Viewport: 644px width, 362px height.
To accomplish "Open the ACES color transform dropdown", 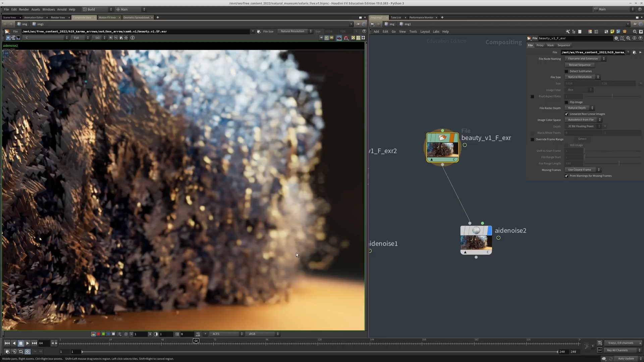I will pyautogui.click(x=226, y=334).
